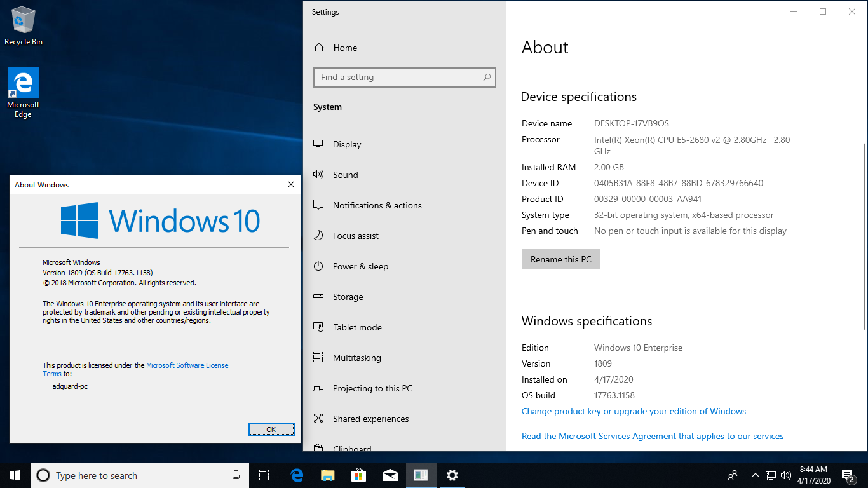Viewport: 868px width, 488px height.
Task: Click the Sound speaker icon in Settings sidebar
Action: 319,175
